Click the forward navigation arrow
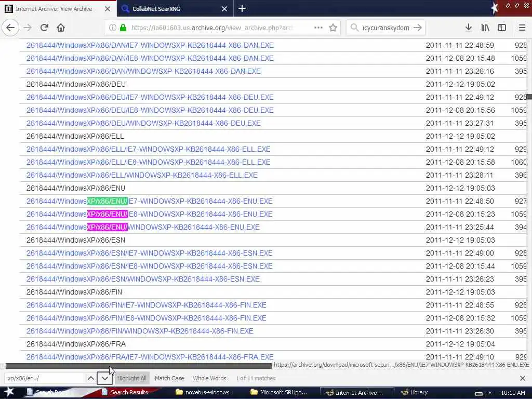This screenshot has height=399, width=532. click(x=28, y=28)
